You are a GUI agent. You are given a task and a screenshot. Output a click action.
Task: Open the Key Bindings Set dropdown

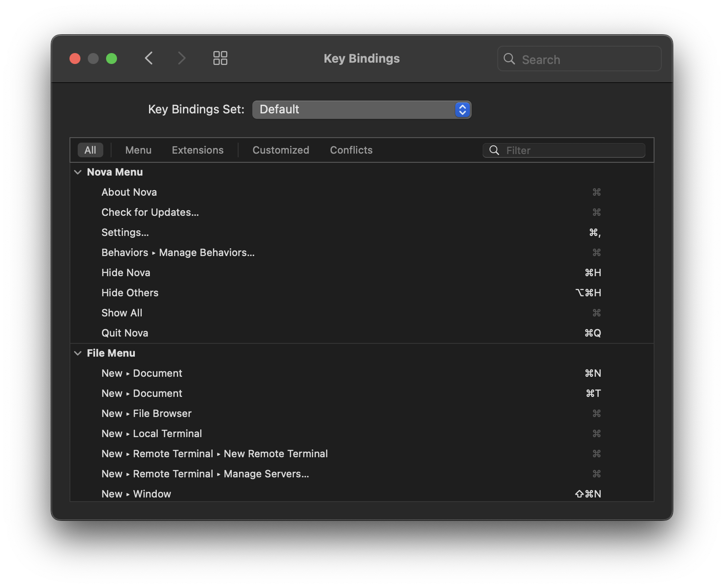[x=362, y=110]
